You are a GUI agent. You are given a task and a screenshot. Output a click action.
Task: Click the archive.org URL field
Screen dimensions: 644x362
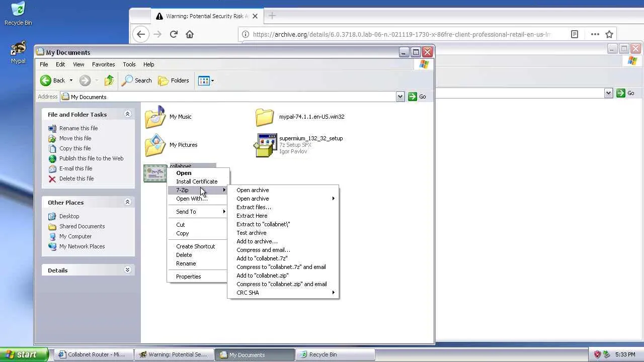(x=401, y=34)
